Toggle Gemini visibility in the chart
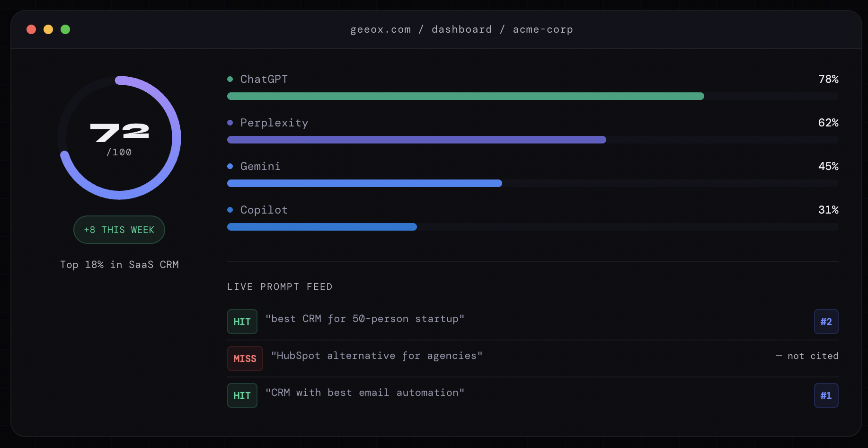Image resolution: width=868 pixels, height=448 pixels. (260, 166)
